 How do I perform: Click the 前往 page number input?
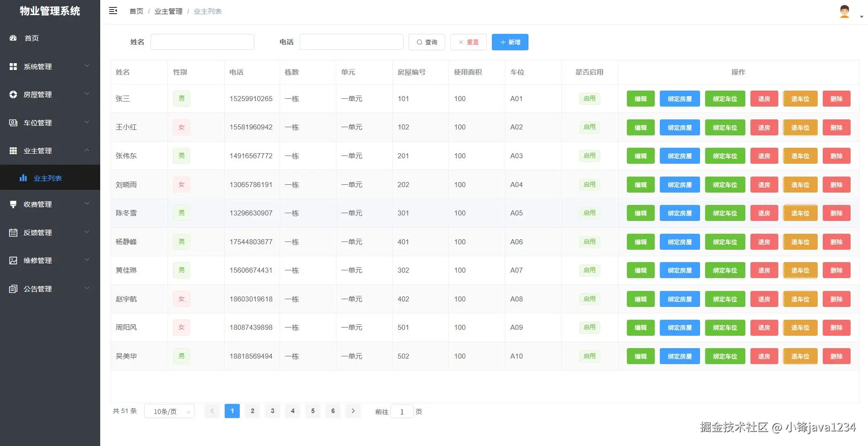click(402, 411)
